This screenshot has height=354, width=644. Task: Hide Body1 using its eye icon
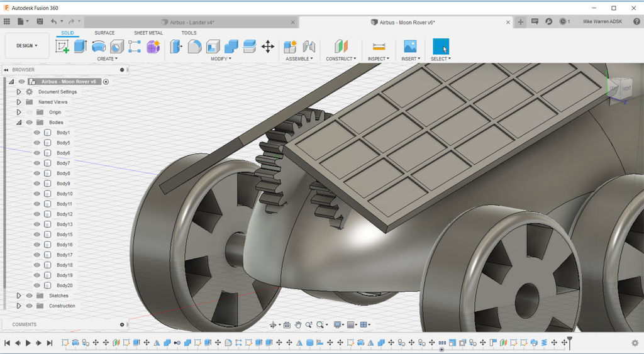point(37,133)
